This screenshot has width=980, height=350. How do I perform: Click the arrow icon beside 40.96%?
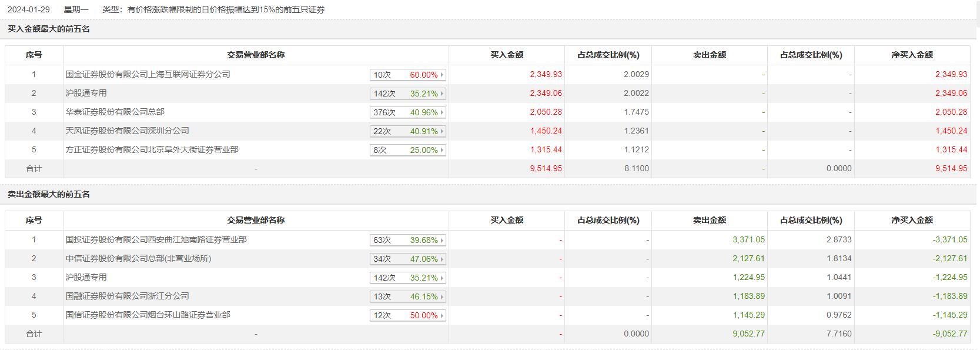[442, 112]
